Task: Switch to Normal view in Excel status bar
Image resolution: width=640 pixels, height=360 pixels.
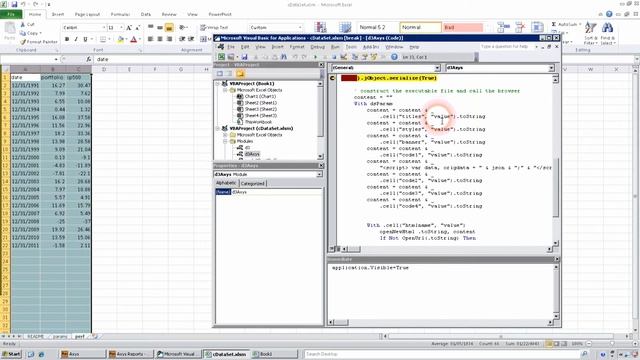Action: point(549,344)
